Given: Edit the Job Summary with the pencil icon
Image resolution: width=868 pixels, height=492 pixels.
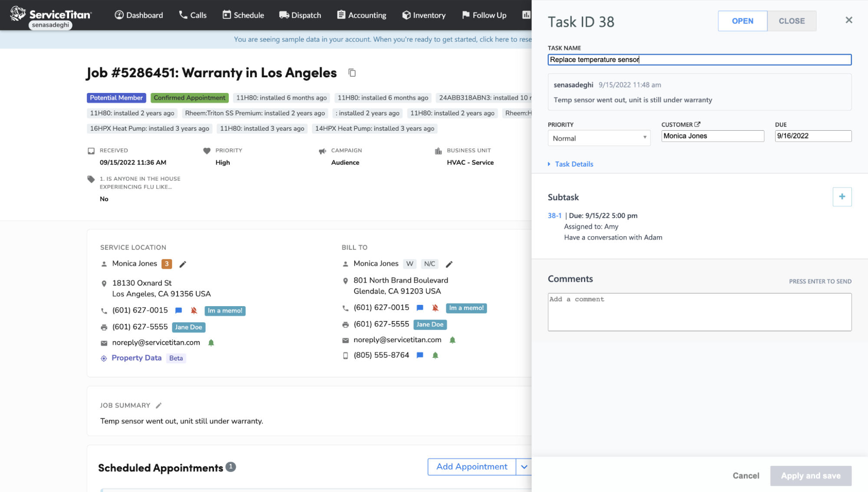Looking at the screenshot, I should coord(159,405).
